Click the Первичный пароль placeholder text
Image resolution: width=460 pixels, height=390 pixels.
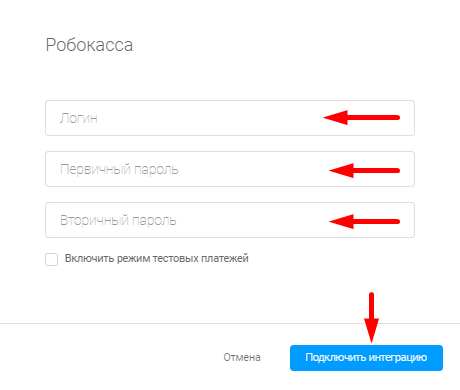coord(119,170)
